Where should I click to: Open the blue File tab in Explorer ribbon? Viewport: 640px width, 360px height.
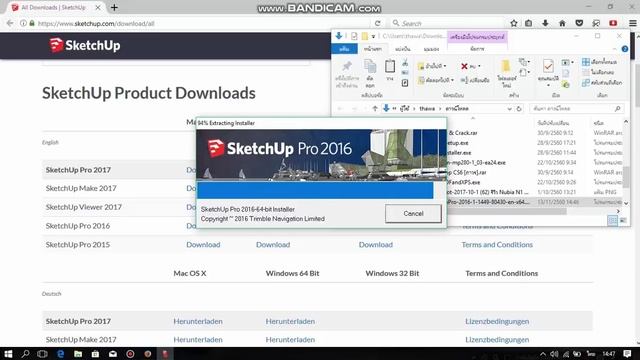click(344, 49)
